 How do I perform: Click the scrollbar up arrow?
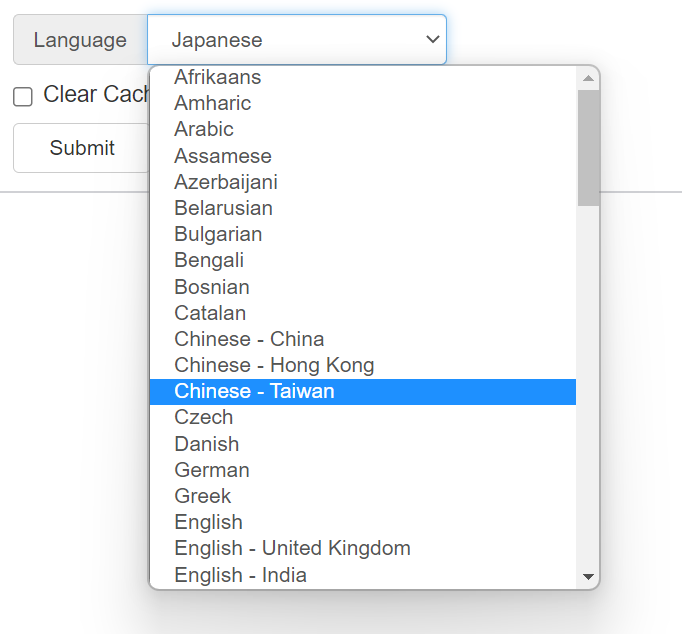(x=588, y=78)
